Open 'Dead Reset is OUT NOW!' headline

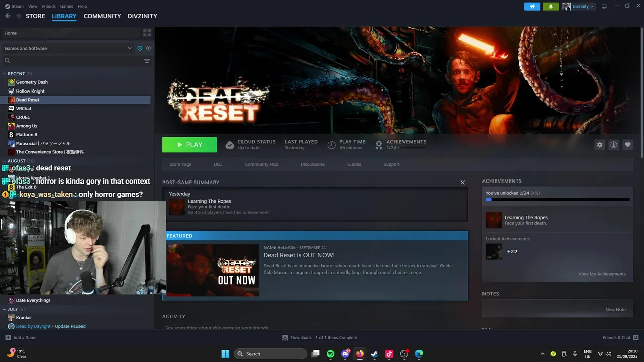[299, 255]
